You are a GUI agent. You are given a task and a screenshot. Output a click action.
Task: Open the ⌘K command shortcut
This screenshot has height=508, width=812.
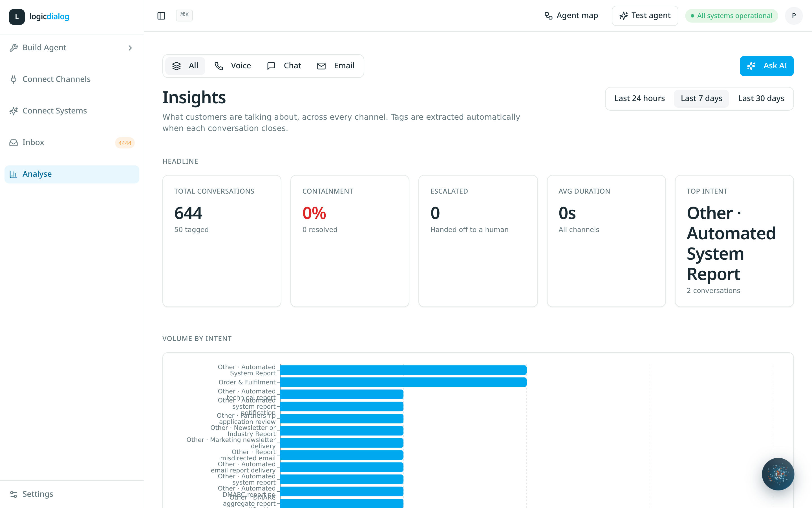pos(184,15)
